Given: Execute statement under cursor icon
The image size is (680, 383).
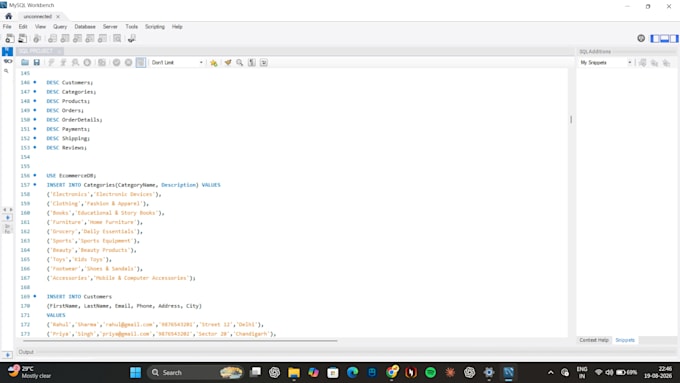Looking at the screenshot, I should [63, 62].
